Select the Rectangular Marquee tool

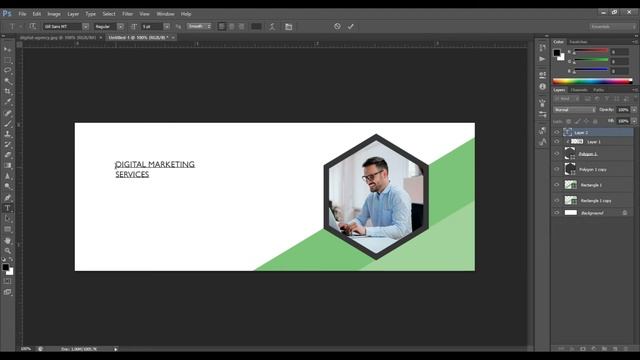point(7,60)
